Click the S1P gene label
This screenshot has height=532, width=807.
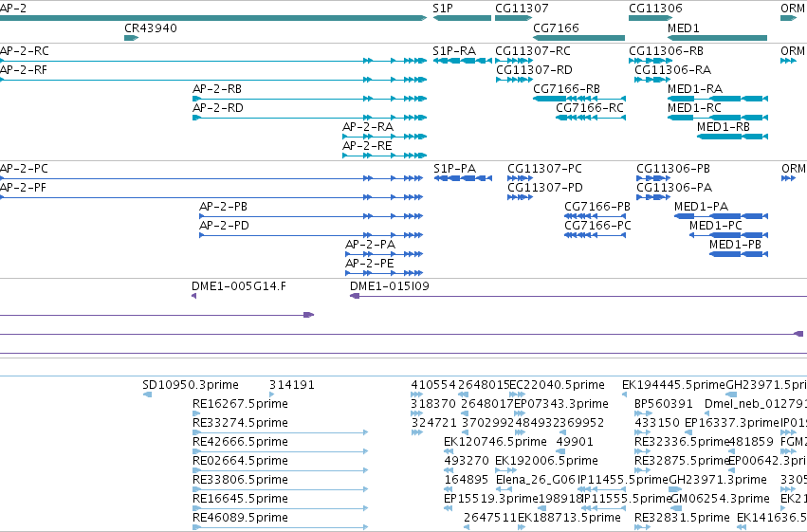click(443, 9)
